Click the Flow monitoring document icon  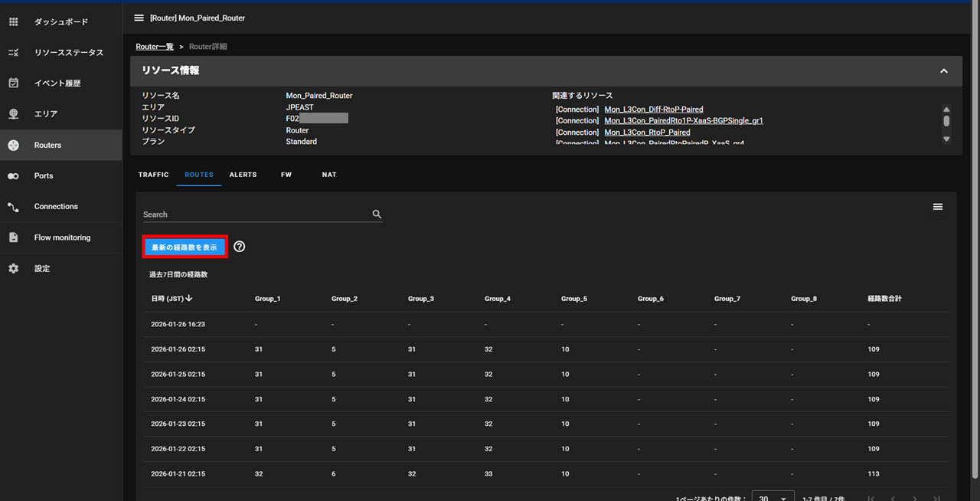click(x=13, y=237)
